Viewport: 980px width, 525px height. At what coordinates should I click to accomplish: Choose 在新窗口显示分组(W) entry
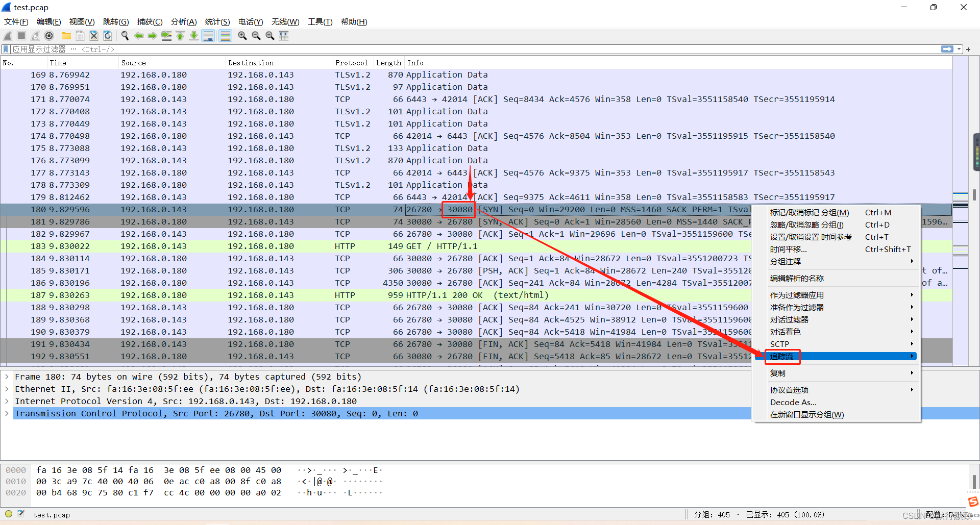point(837,415)
